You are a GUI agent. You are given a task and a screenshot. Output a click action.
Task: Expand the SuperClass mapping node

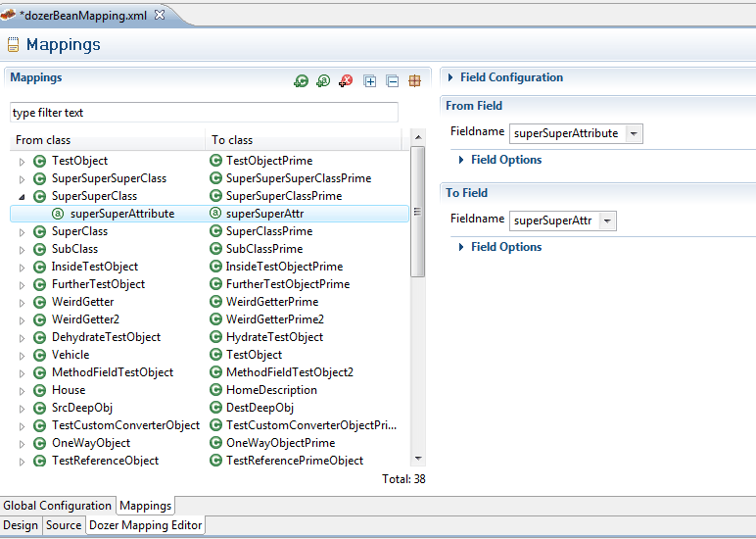pyautogui.click(x=22, y=232)
